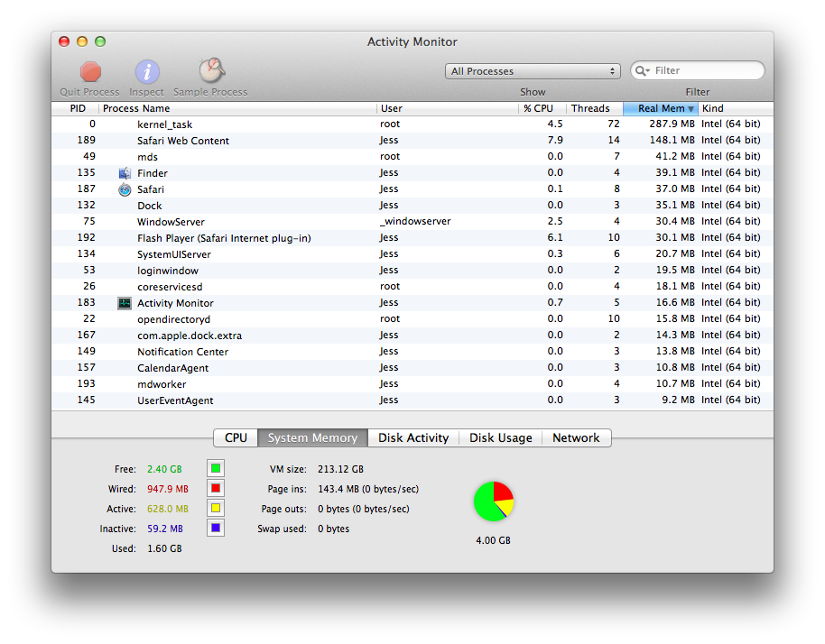
Task: Select the kernel_task process row
Action: click(412, 124)
